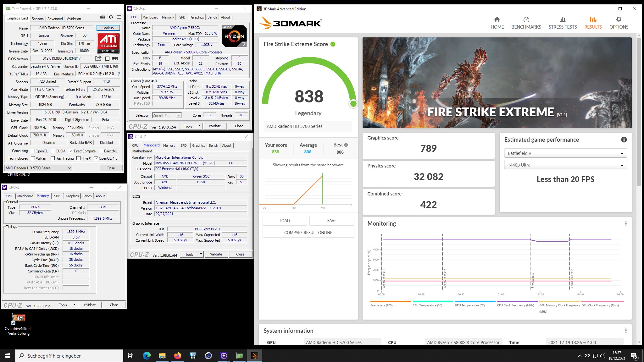This screenshot has width=644, height=362.
Task: Open 3DMark Stress Tests section
Action: [x=563, y=23]
